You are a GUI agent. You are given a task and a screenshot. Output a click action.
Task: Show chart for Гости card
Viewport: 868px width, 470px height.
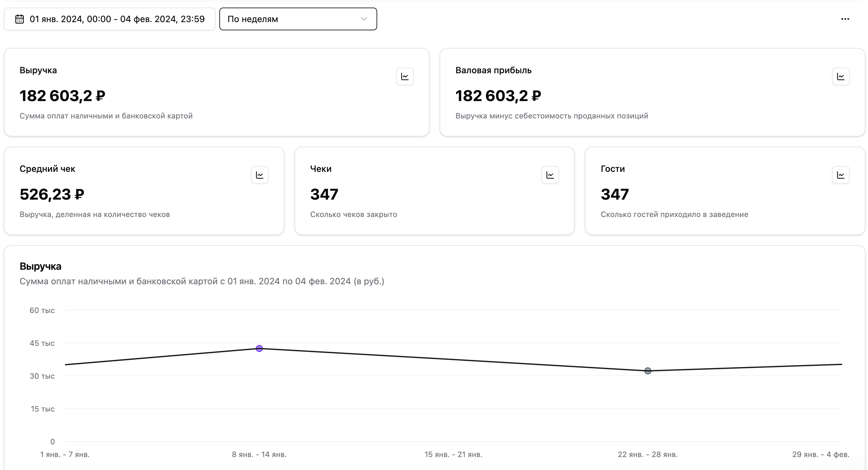click(840, 175)
